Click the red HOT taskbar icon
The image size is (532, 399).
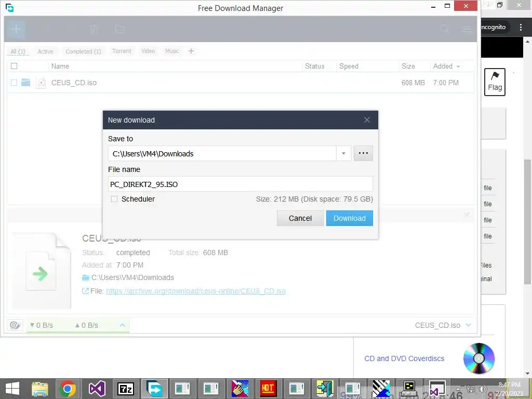(x=268, y=389)
